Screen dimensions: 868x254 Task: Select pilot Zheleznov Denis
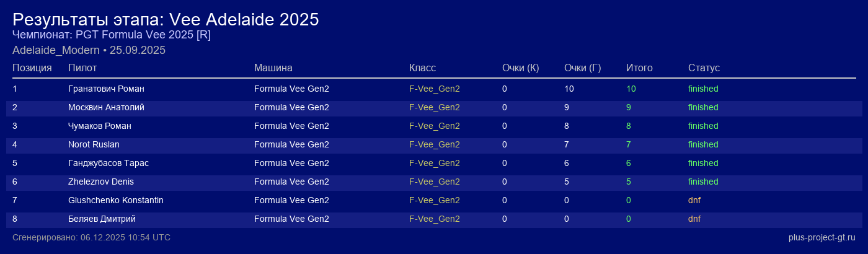101,182
